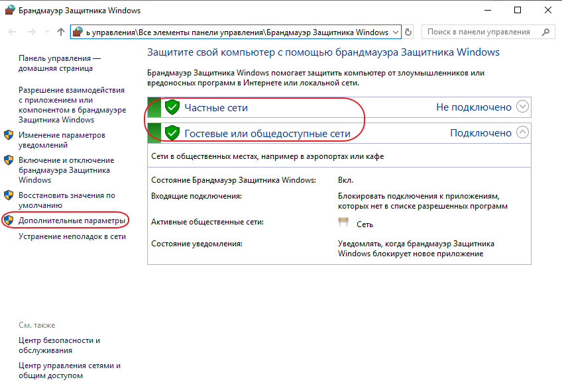Open 'Центр безопасности и обслуживания' link
Screen dimensions: 562x392
click(59, 345)
